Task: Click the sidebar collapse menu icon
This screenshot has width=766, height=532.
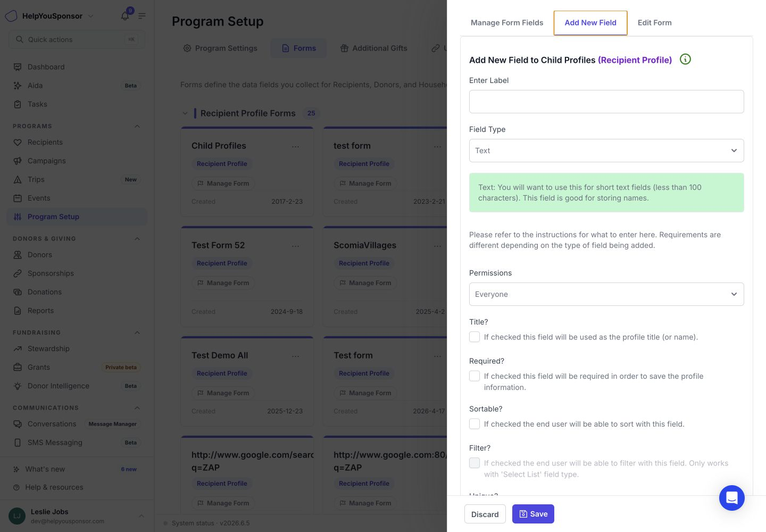Action: (142, 16)
